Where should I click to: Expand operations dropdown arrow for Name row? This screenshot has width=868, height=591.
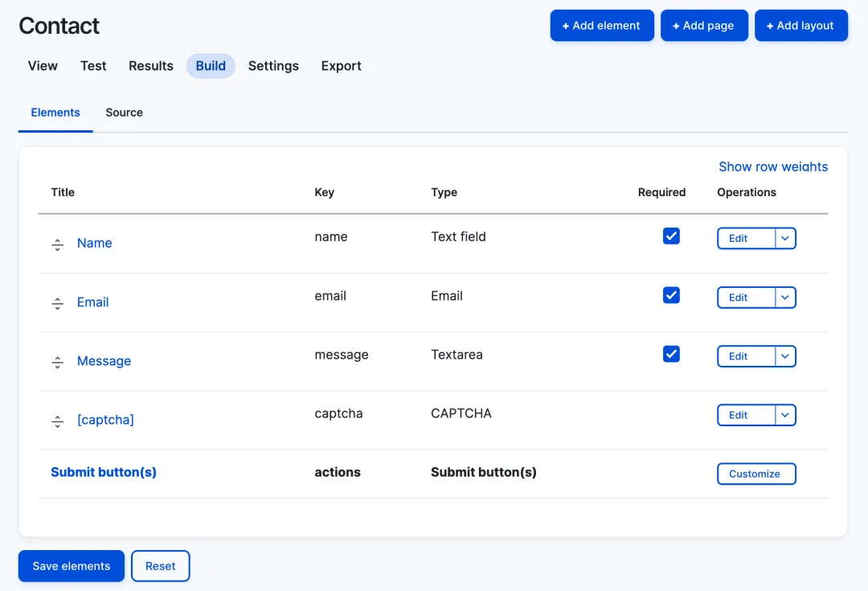pyautogui.click(x=785, y=238)
